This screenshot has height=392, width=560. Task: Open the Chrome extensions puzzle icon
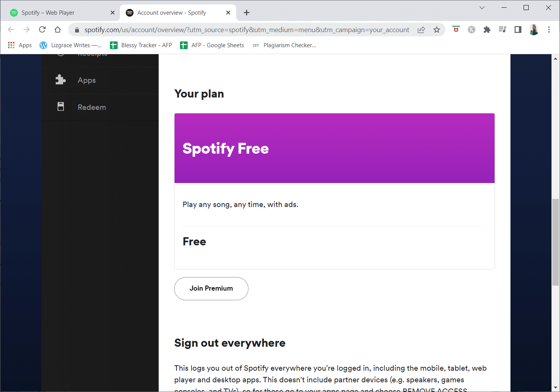pyautogui.click(x=487, y=29)
